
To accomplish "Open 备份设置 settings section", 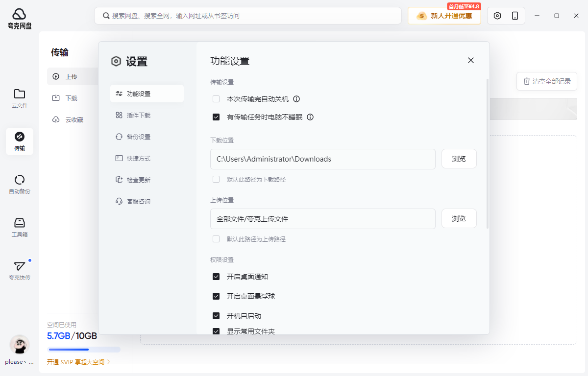I will click(x=147, y=137).
